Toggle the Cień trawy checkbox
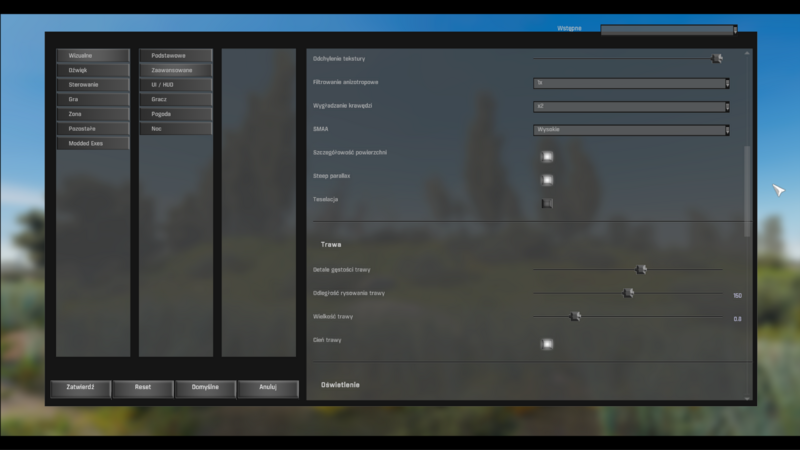Image resolution: width=800 pixels, height=450 pixels. coord(547,344)
